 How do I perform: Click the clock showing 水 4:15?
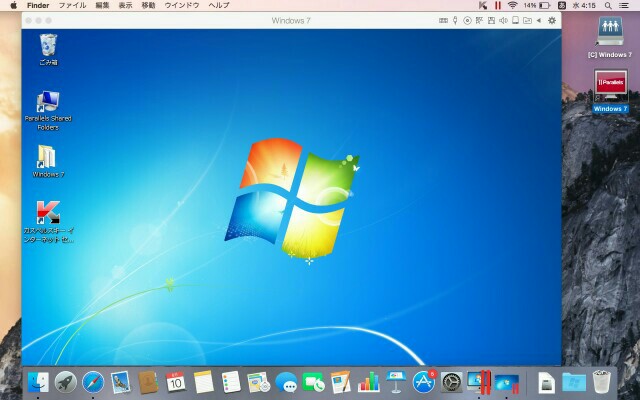tap(584, 5)
